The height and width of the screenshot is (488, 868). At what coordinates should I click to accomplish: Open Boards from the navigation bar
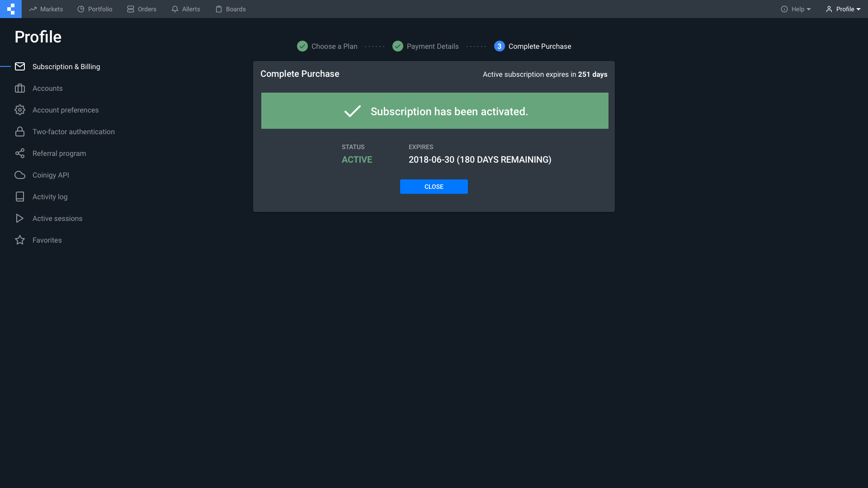pyautogui.click(x=231, y=9)
